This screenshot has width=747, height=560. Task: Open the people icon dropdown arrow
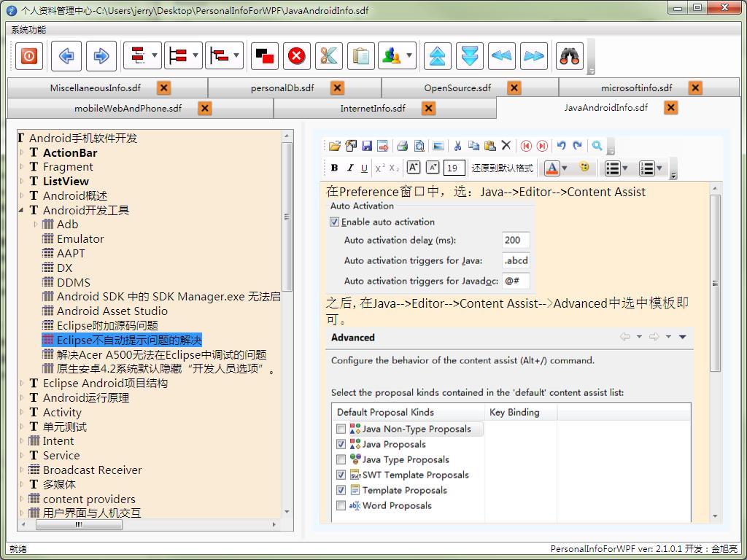(409, 55)
